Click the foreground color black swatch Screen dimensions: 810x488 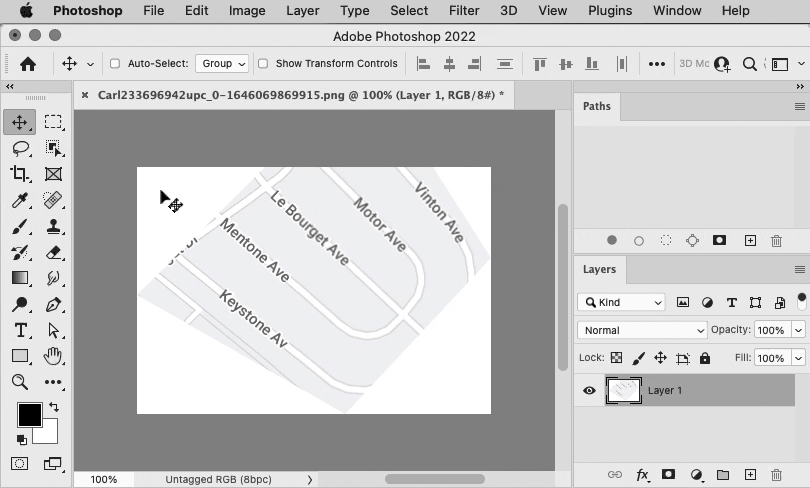29,415
